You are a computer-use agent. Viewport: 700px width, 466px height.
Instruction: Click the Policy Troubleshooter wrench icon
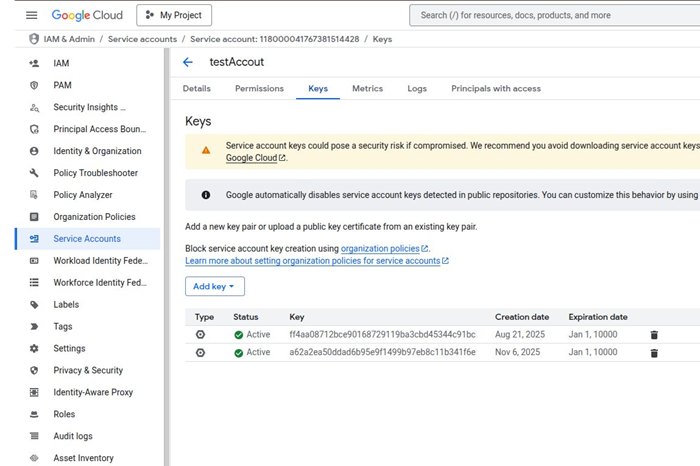(34, 173)
